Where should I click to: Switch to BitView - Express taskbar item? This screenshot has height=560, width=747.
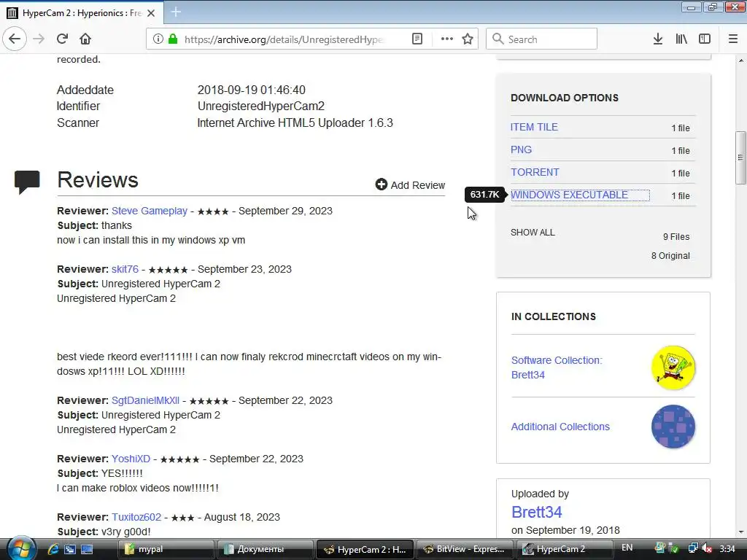(x=465, y=549)
